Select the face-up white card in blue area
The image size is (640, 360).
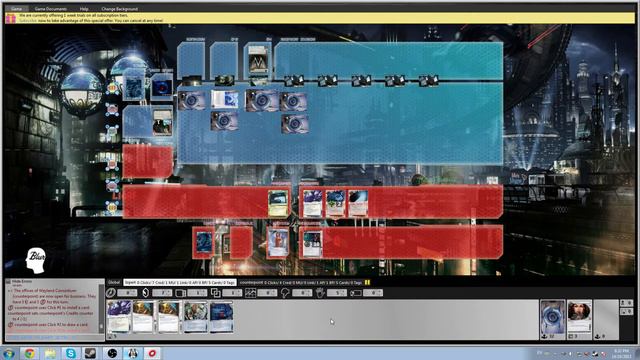click(224, 100)
